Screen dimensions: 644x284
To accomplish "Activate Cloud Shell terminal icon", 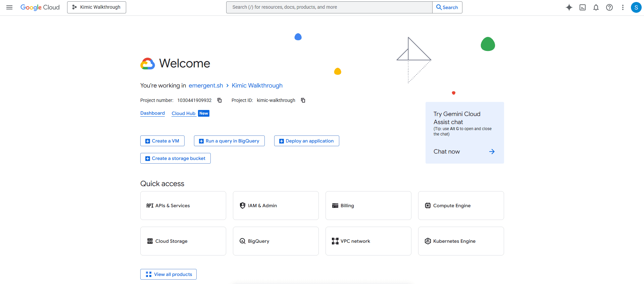I will point(583,7).
